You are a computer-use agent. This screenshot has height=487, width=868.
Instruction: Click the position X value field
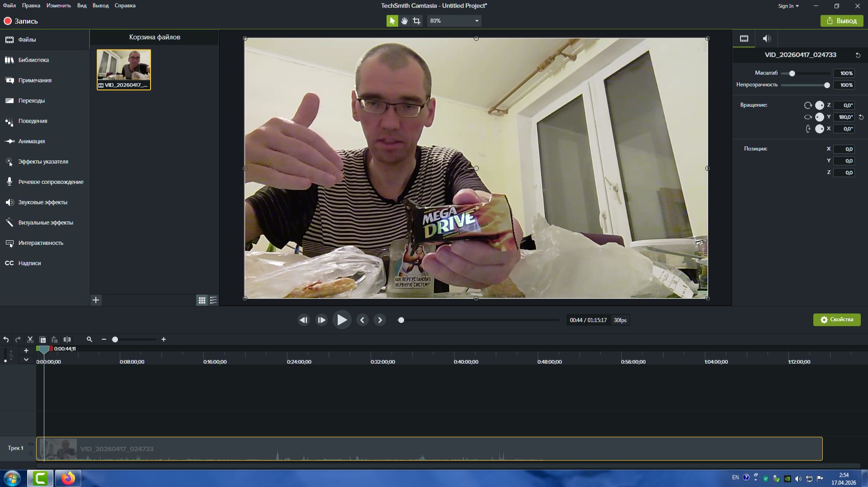[x=844, y=149]
